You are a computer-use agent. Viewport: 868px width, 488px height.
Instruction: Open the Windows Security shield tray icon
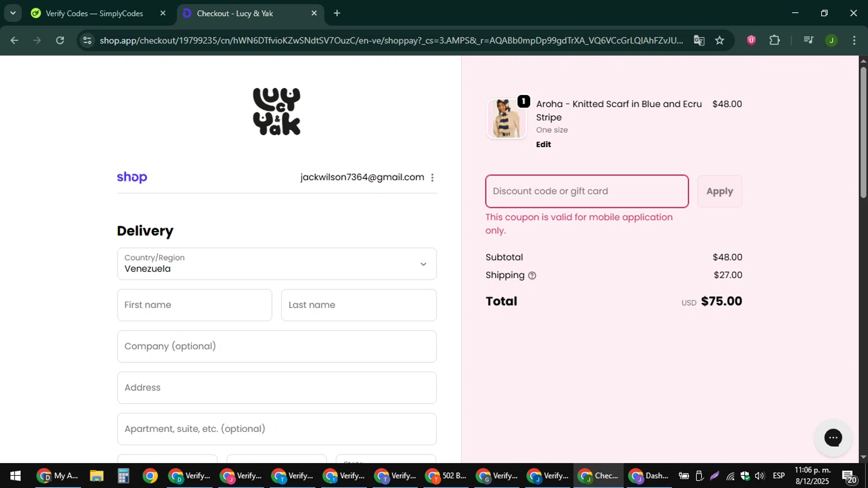(x=745, y=476)
